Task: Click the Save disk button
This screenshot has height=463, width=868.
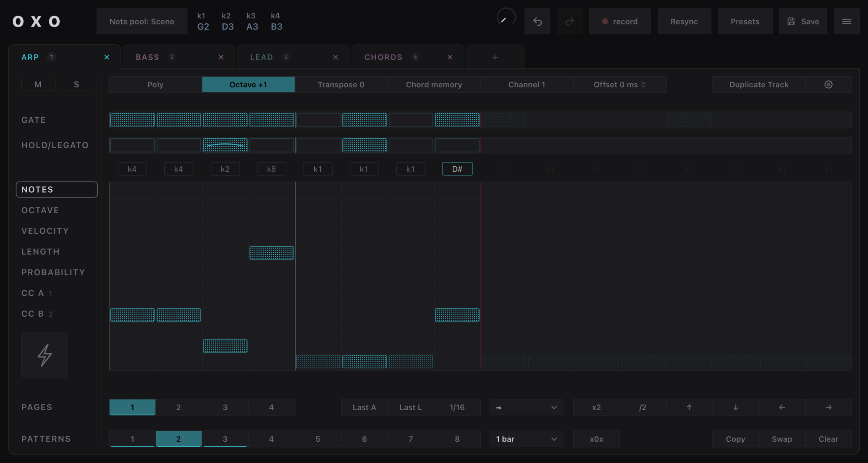Action: point(803,22)
